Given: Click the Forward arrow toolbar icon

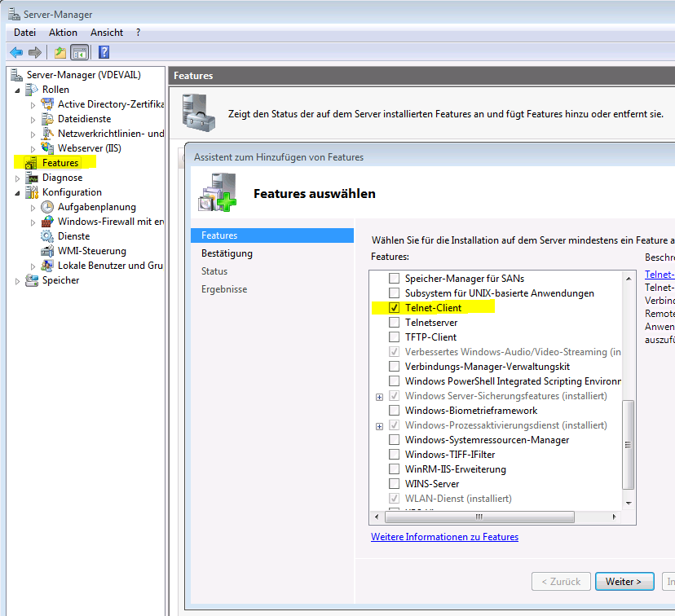Looking at the screenshot, I should pyautogui.click(x=35, y=52).
